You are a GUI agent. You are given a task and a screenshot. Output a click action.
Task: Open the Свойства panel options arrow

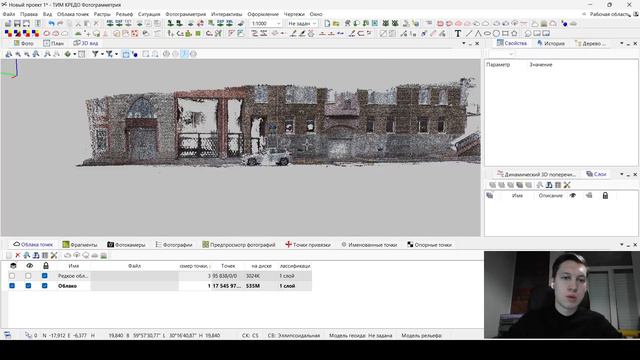tap(622, 43)
